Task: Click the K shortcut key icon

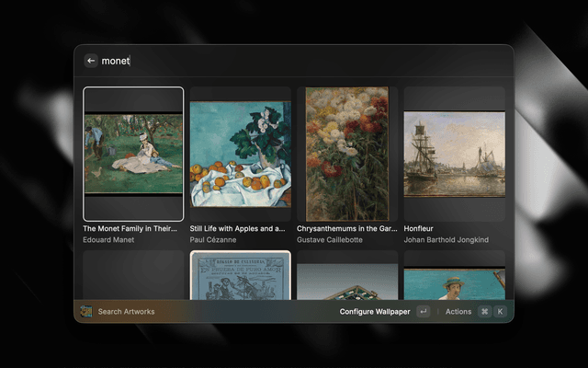Action: pyautogui.click(x=500, y=312)
